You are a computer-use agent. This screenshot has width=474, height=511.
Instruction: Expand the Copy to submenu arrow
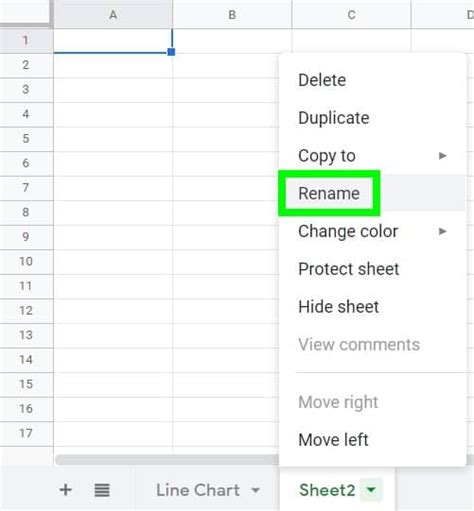click(x=442, y=156)
